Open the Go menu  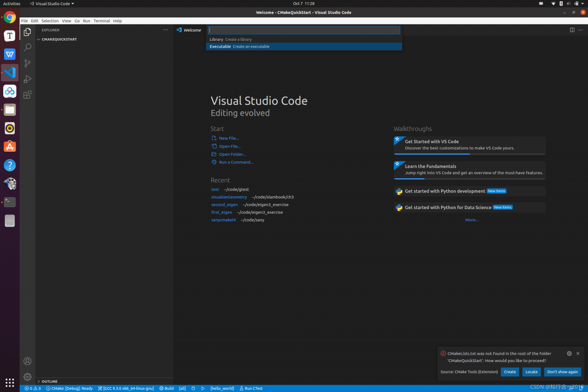click(x=77, y=21)
